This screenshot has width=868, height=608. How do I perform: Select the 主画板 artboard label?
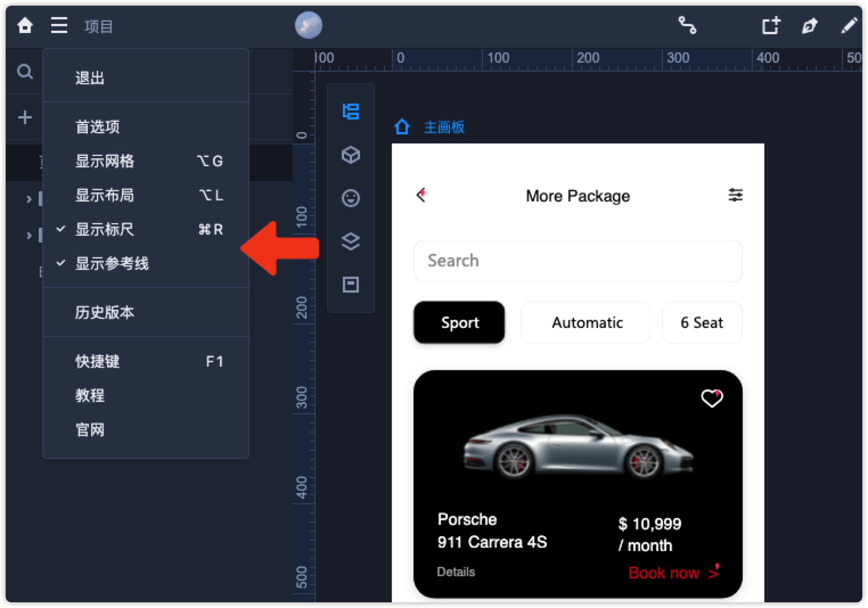point(444,127)
